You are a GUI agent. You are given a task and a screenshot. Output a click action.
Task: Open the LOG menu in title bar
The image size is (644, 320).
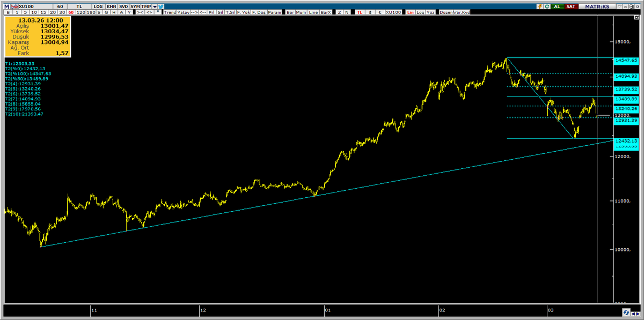coord(98,6)
